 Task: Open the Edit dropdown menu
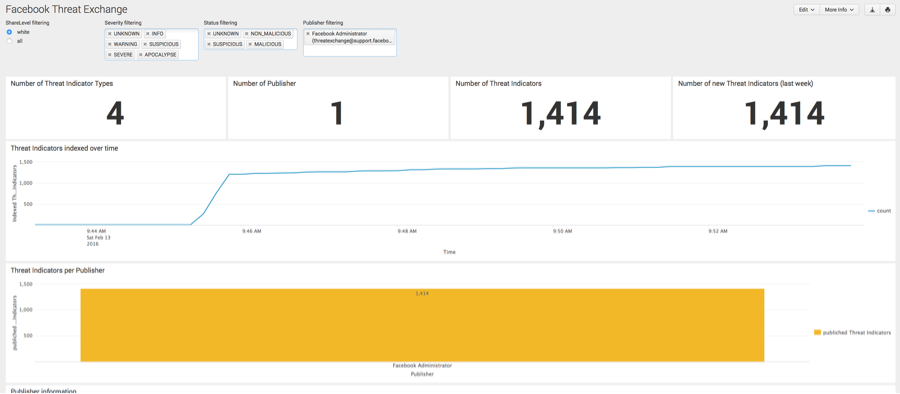point(807,10)
